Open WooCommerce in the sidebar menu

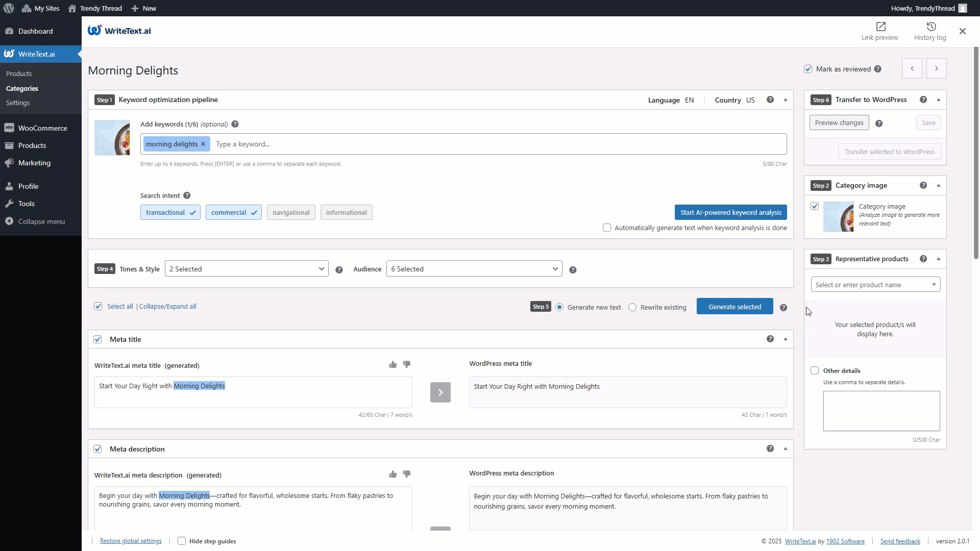click(x=42, y=128)
